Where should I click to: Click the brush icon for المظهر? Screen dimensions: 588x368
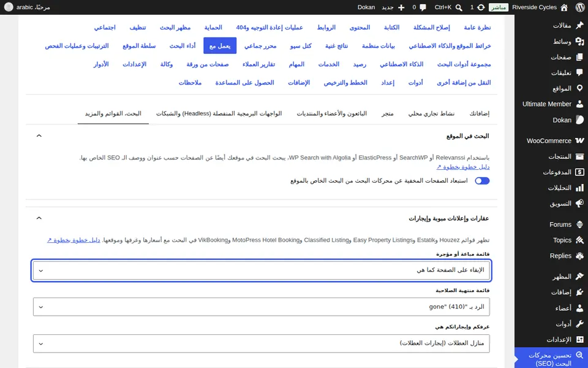coord(579,277)
